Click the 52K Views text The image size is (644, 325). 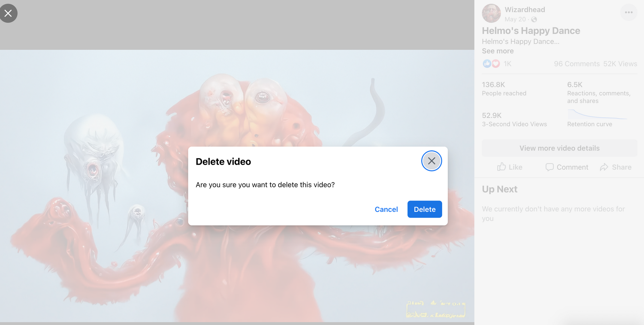click(x=620, y=64)
